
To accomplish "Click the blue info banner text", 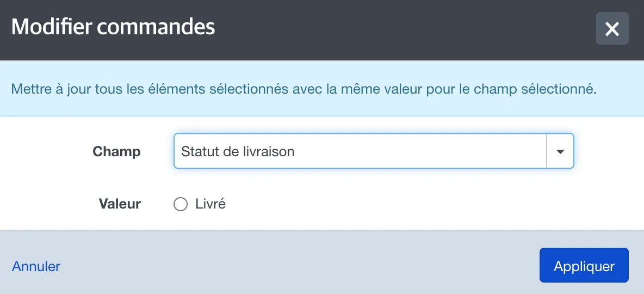I will [x=304, y=89].
